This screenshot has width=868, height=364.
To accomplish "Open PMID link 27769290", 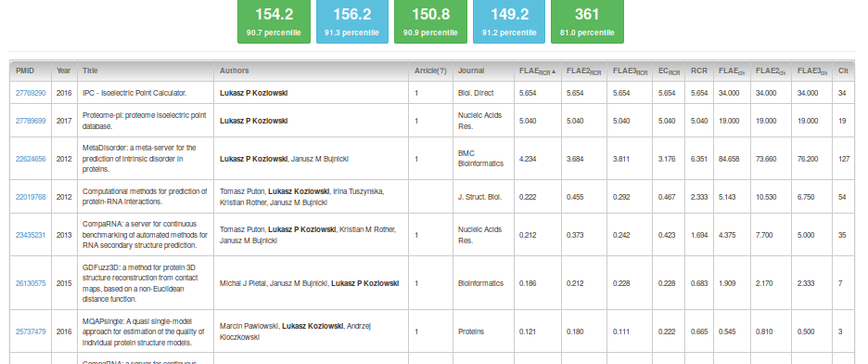I will pyautogui.click(x=31, y=93).
